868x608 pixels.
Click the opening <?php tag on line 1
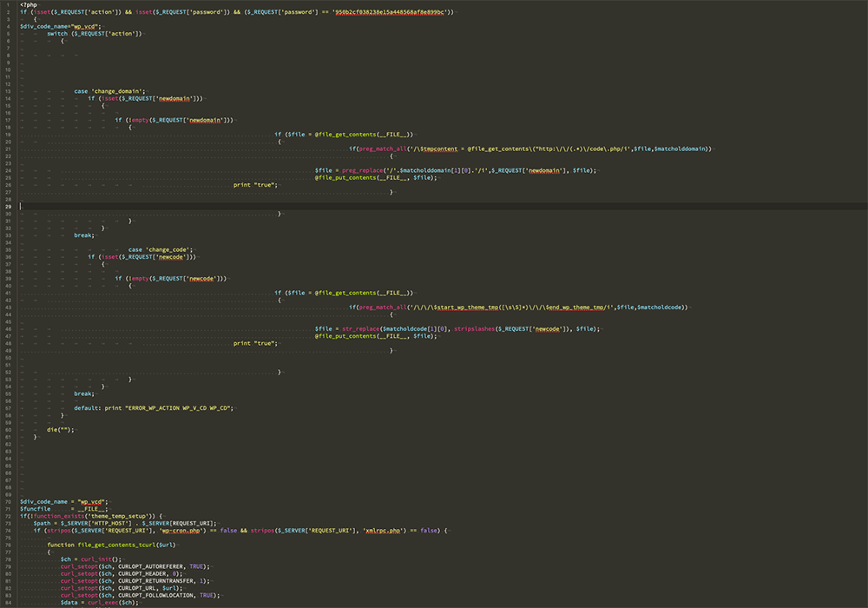(x=29, y=4)
